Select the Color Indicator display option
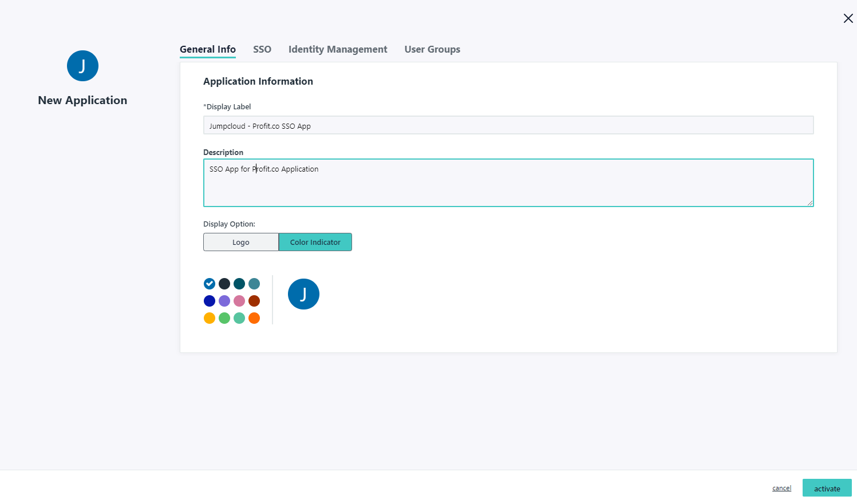Screen dimensions: 857x504 tap(315, 242)
